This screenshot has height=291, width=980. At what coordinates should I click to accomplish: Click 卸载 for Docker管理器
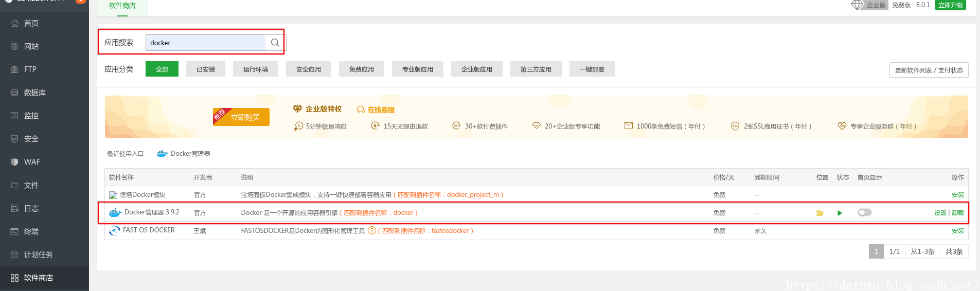pos(958,213)
